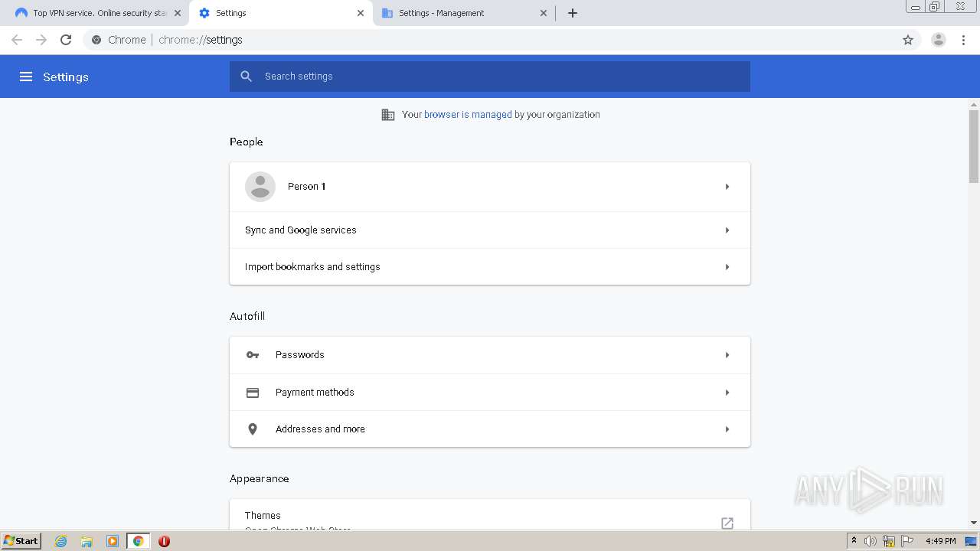
Task: Show hidden system tray icons
Action: (x=854, y=541)
